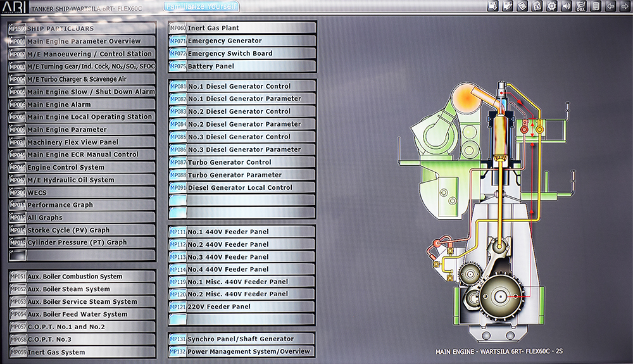Open M/E Manoeuvering / Control Station
This screenshot has height=364, width=633.
click(82, 54)
